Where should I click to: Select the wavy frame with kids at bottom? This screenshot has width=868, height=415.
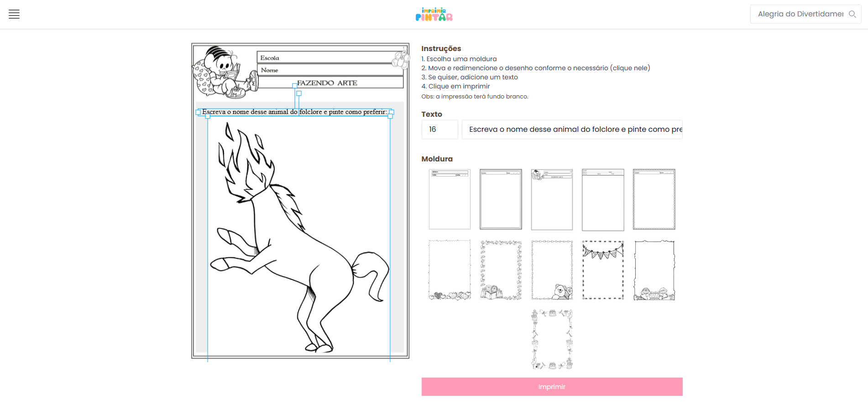coord(654,270)
